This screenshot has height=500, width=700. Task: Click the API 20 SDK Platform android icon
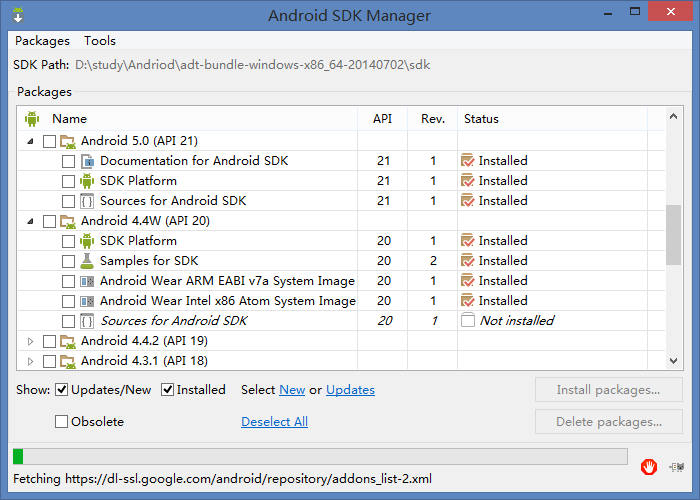[87, 241]
